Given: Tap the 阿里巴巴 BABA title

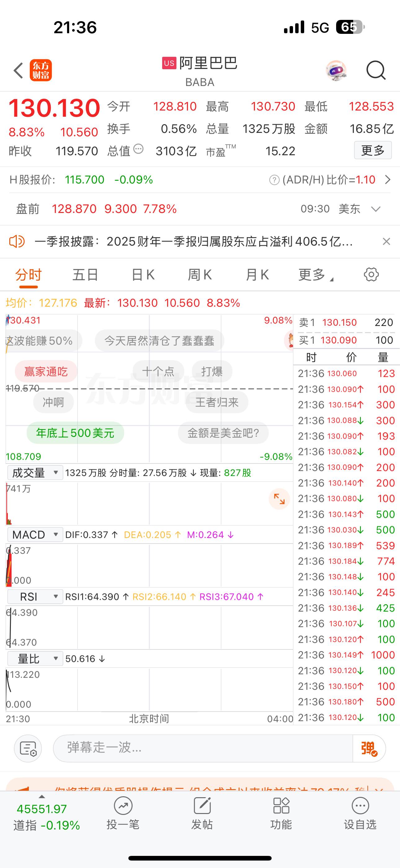Looking at the screenshot, I should (x=200, y=71).
